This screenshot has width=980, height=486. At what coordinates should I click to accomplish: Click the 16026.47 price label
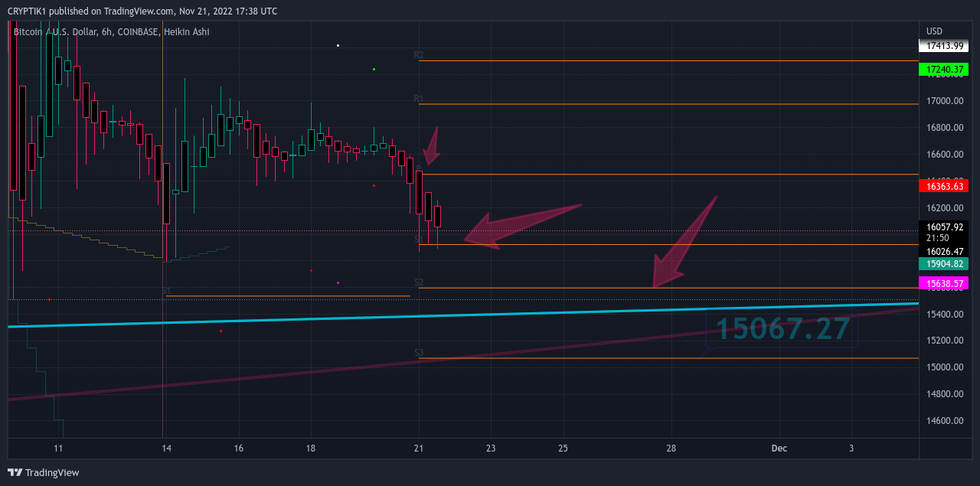click(x=944, y=251)
